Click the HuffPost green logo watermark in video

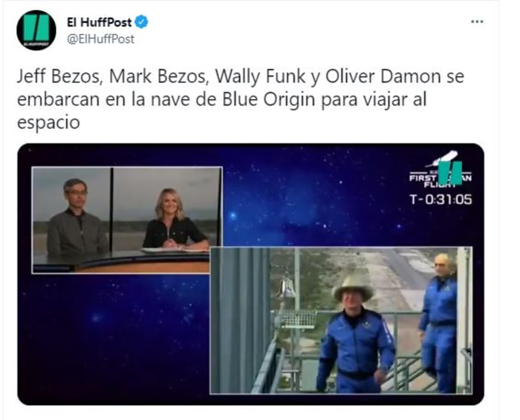tap(450, 172)
